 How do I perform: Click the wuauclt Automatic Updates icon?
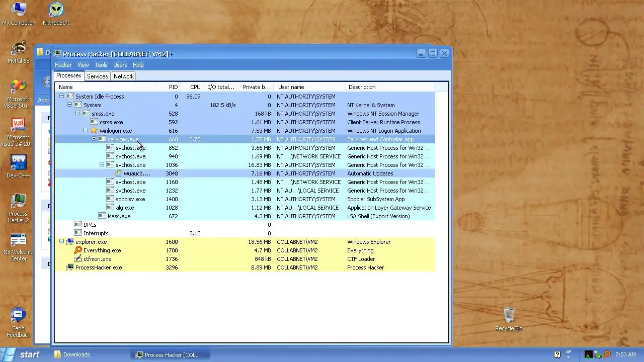point(118,173)
